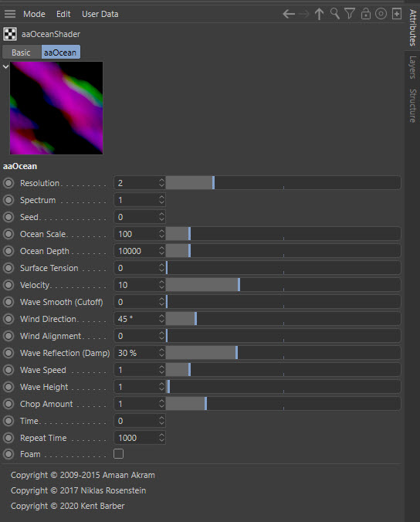Screen dimensions: 420x522
Task: Switch to the Basic tab
Action: (22, 53)
